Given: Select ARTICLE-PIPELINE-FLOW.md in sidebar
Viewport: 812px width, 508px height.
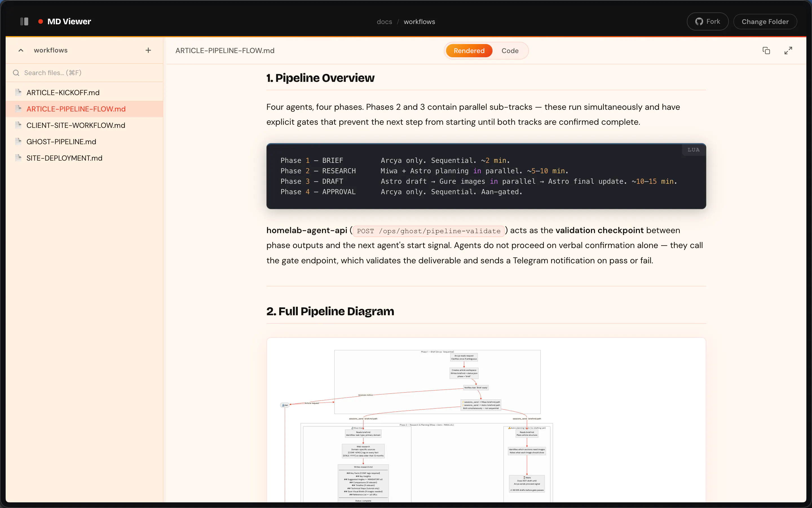Looking at the screenshot, I should coord(85,109).
